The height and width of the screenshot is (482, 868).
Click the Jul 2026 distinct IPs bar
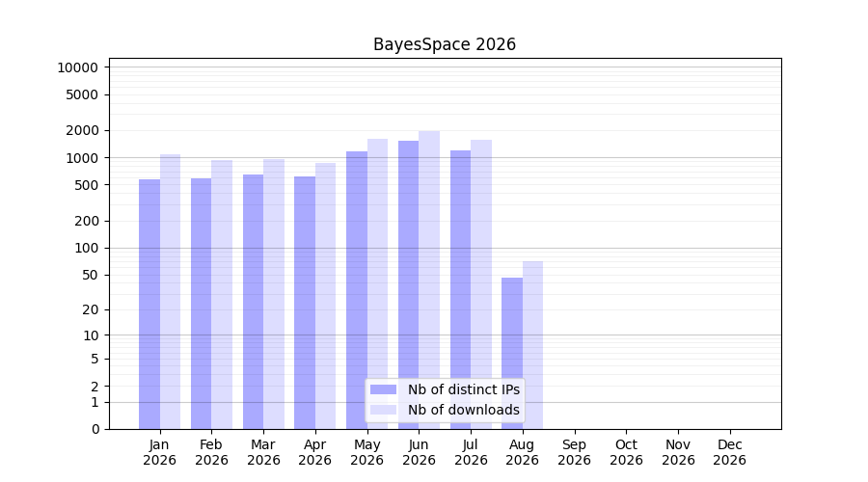pos(461,290)
